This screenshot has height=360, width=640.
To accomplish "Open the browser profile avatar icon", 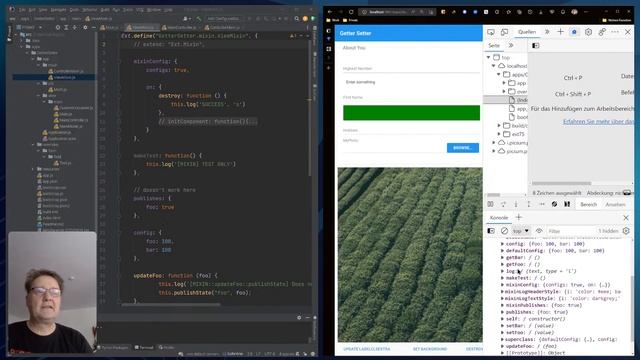I will pyautogui.click(x=574, y=12).
